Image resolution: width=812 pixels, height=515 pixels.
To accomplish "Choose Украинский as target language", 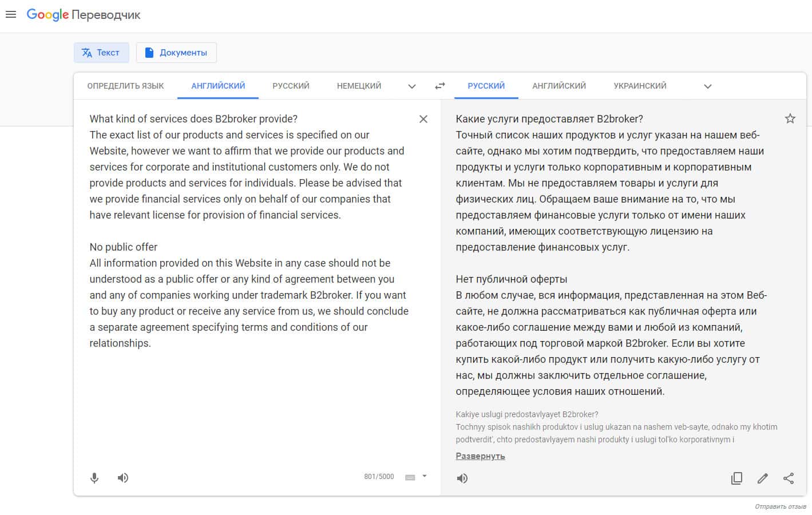I will [640, 86].
